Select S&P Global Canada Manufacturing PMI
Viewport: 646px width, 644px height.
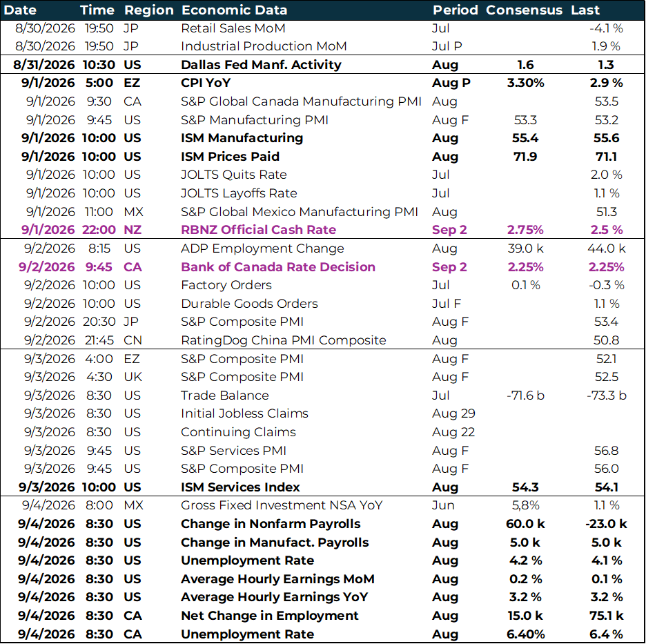click(x=301, y=101)
